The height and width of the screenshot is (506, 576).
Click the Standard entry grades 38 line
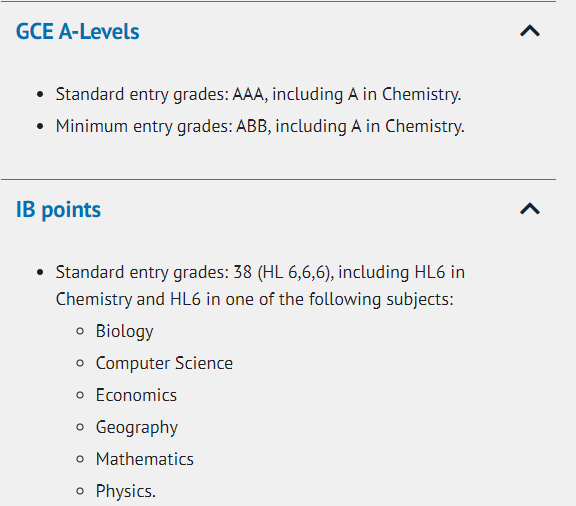pos(260,286)
